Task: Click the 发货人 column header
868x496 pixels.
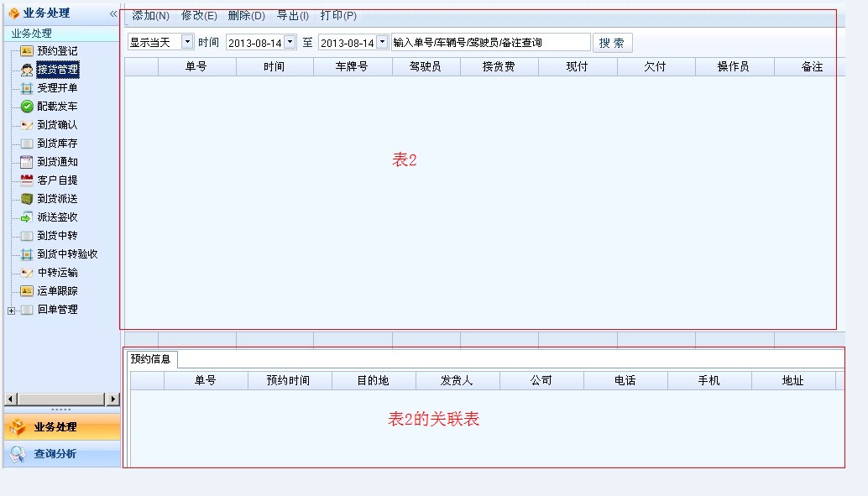Action: click(458, 380)
